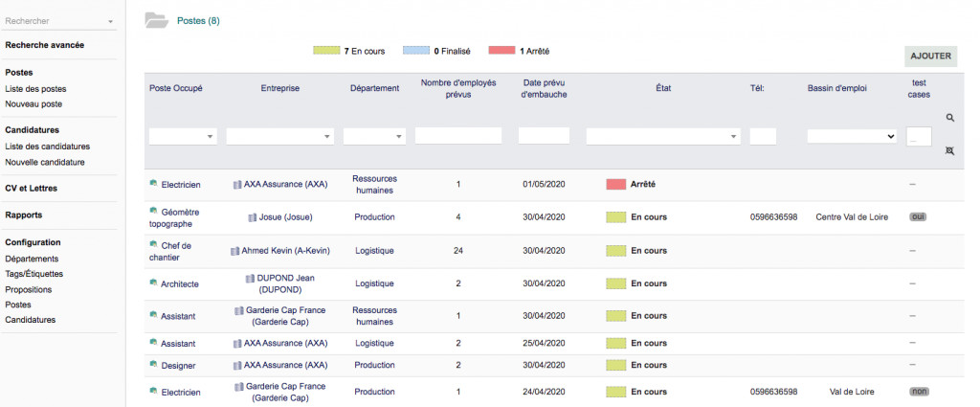Click the red Arrêté status swatch in legend
The width and height of the screenshot is (980, 407).
501,51
